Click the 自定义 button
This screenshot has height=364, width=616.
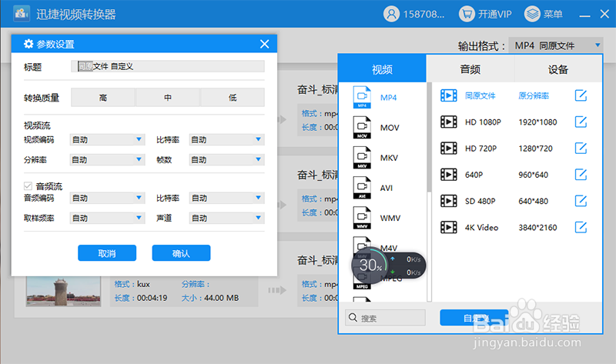click(474, 317)
